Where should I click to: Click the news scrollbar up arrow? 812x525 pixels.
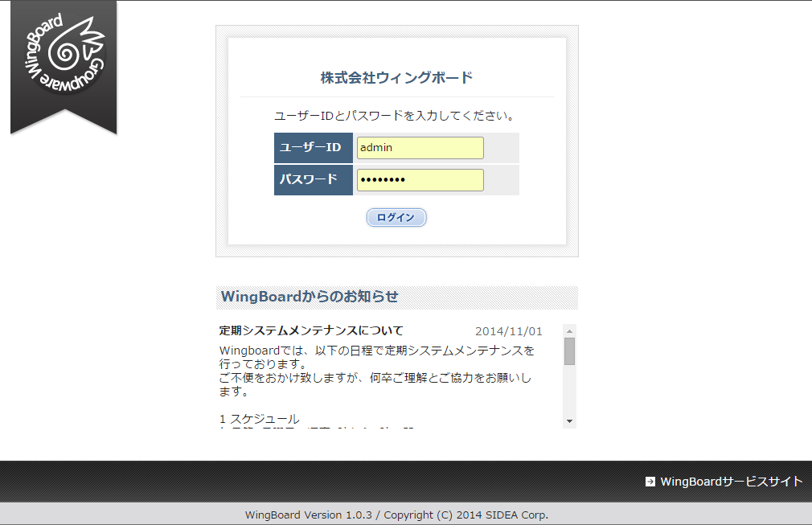click(x=570, y=331)
